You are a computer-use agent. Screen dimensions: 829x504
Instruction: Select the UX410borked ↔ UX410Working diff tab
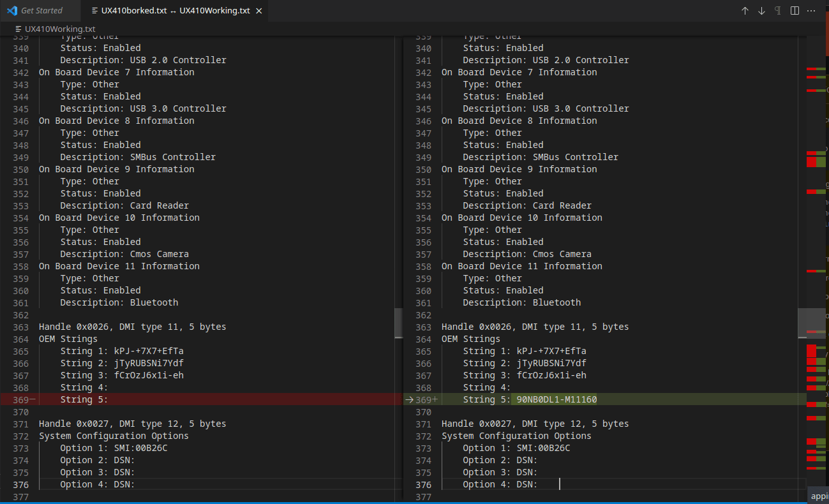[x=172, y=10]
